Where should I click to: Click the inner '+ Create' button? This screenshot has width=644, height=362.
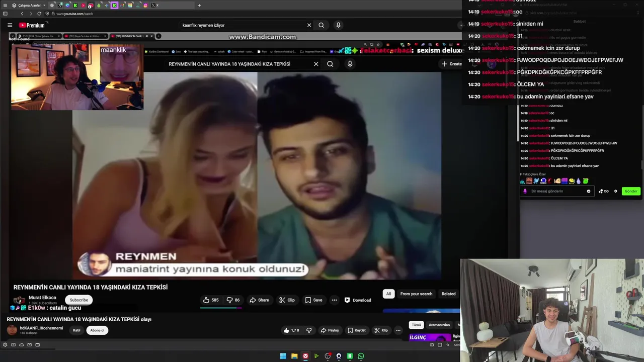click(x=451, y=64)
